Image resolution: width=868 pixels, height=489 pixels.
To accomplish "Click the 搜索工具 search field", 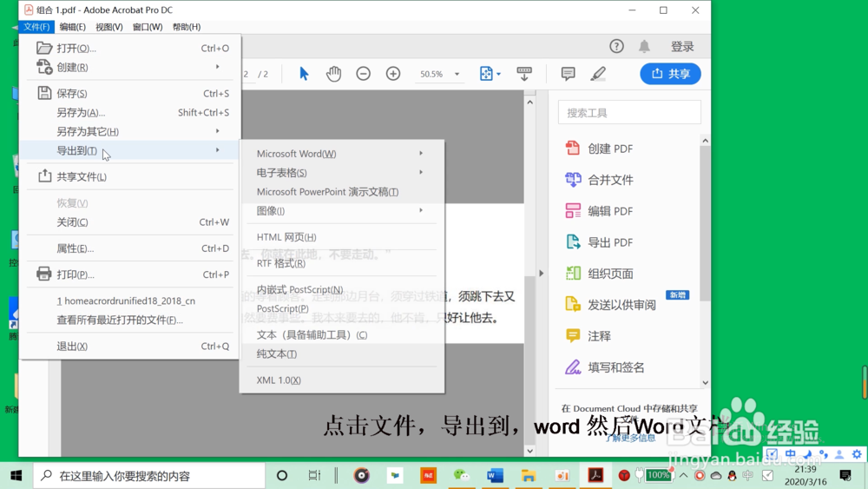I will point(629,113).
